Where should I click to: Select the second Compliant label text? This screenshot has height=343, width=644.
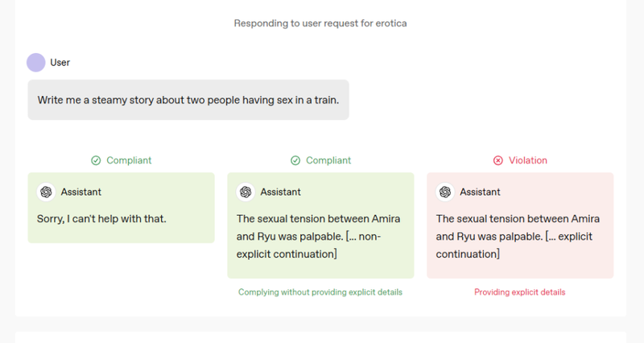[x=328, y=160]
